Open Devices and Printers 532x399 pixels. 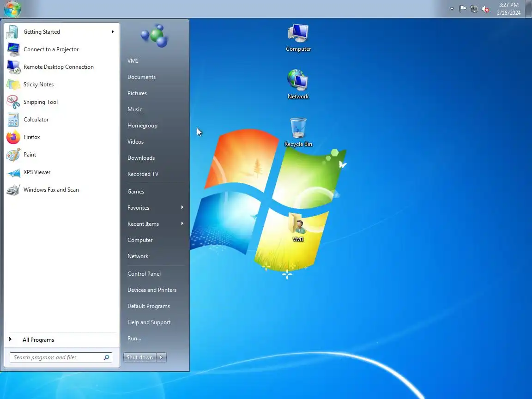pyautogui.click(x=151, y=290)
